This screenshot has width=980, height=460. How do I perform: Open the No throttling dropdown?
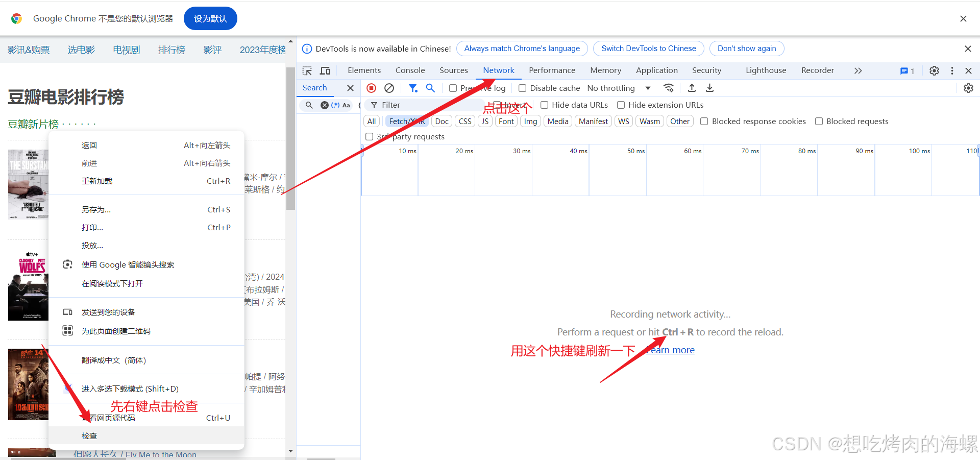619,88
